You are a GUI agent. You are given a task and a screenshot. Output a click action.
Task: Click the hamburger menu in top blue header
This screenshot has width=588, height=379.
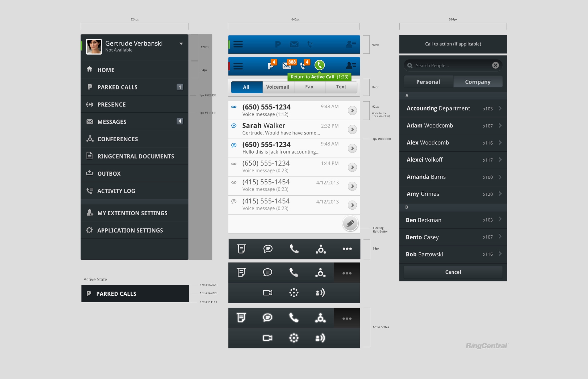click(238, 44)
